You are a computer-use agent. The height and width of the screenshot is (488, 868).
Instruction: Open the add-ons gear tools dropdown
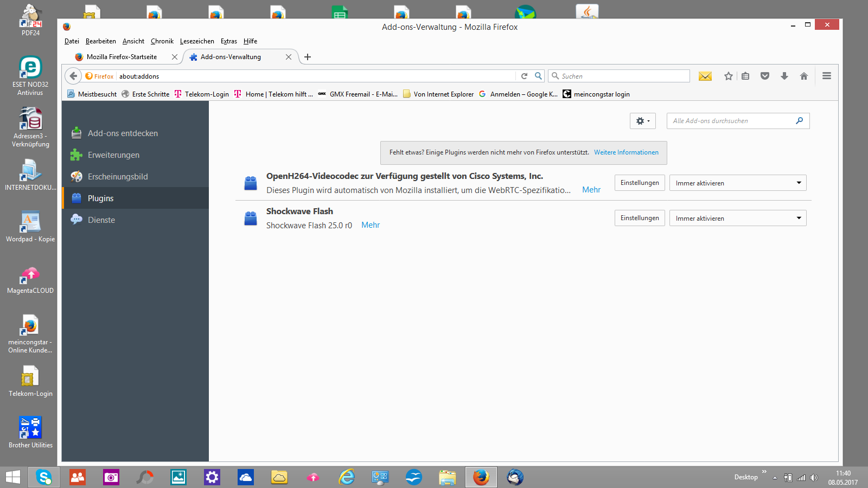click(642, 121)
